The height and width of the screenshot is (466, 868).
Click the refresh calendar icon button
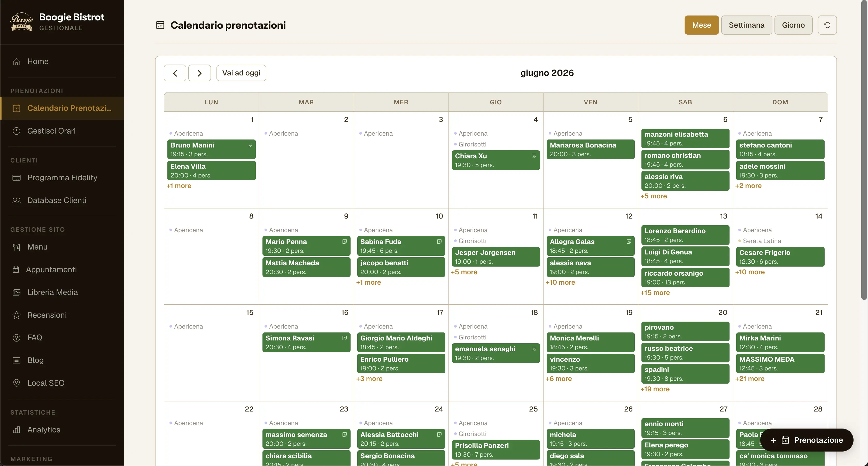point(827,25)
